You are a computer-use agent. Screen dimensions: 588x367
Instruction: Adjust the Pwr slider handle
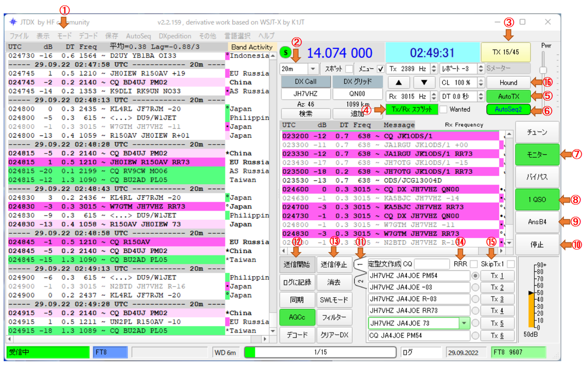click(x=543, y=70)
